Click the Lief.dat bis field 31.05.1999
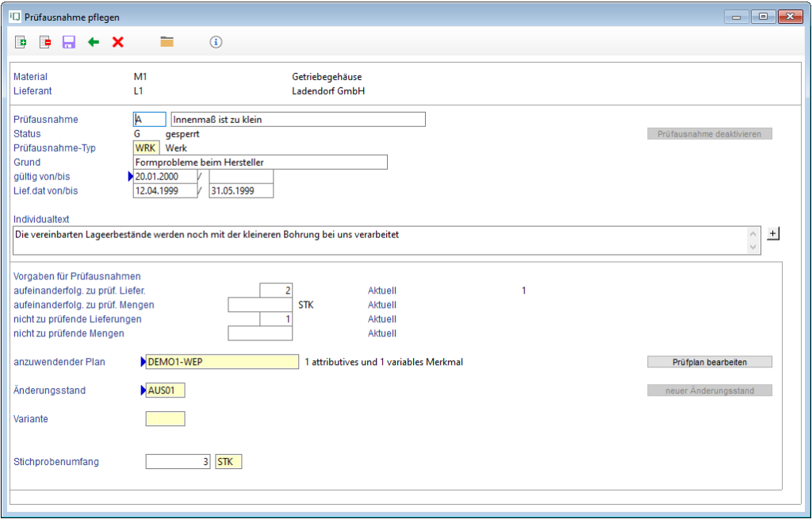 pyautogui.click(x=241, y=190)
